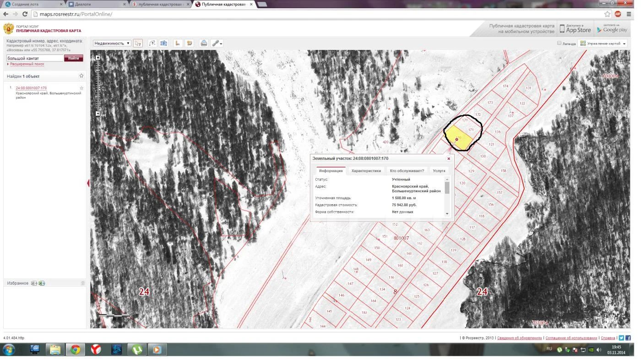641x364 pixels.
Task: Bookmark page with the star icon
Action: (608, 14)
